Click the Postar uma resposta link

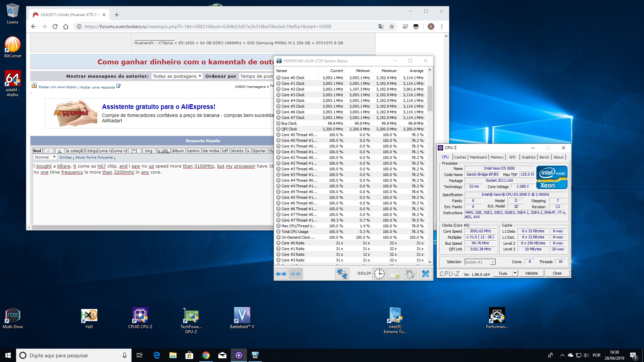[97, 87]
